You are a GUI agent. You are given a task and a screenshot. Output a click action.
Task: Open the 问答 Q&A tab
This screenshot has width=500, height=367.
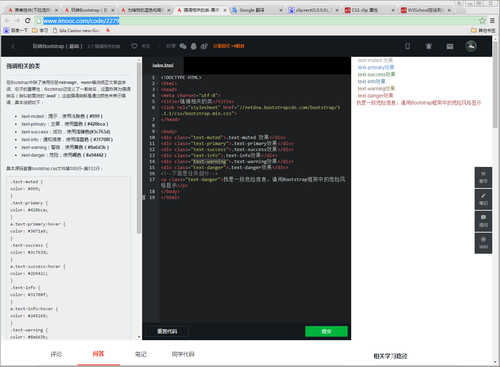tap(98, 354)
